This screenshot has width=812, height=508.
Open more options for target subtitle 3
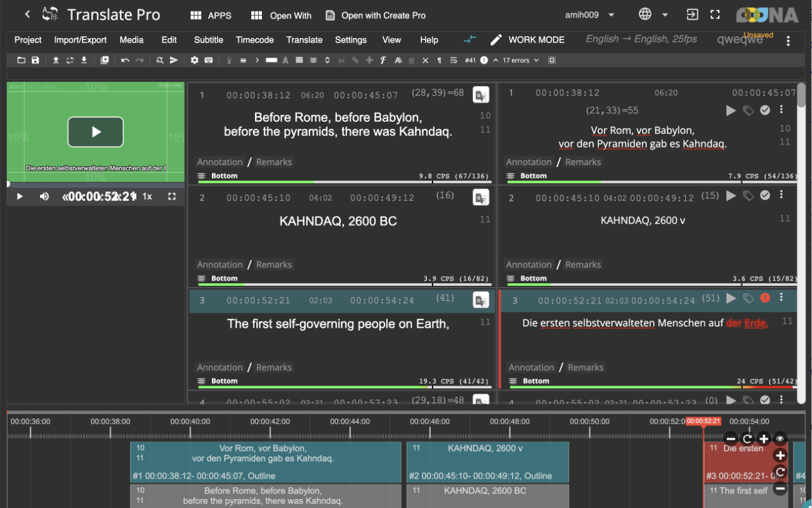(782, 298)
